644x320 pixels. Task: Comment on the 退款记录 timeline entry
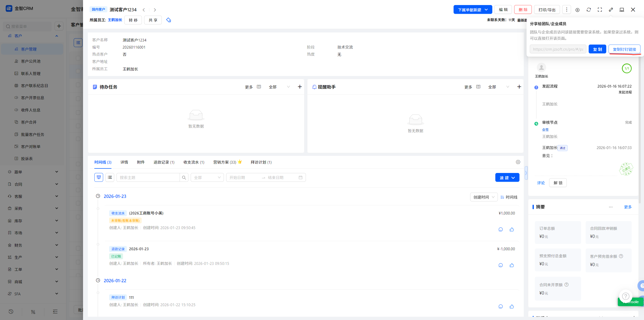pos(501,265)
